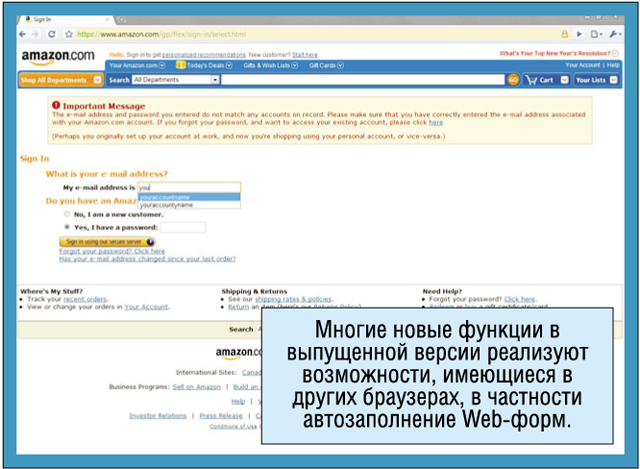The height and width of the screenshot is (469, 640).
Task: Click the new tab button
Action: click(x=121, y=19)
